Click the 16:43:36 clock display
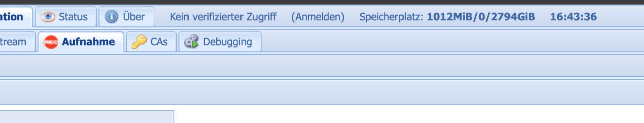Screen dimensions: 644x123 (x=574, y=17)
